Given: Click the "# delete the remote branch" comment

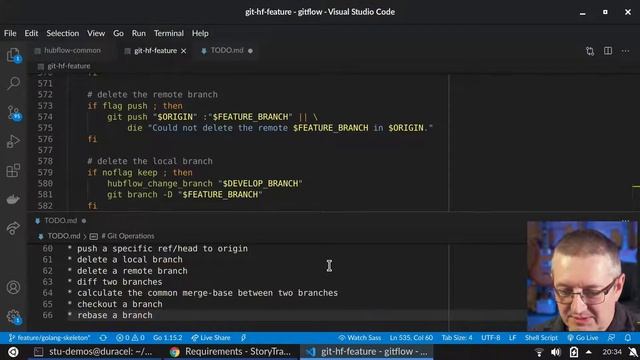Looking at the screenshot, I should click(x=153, y=95).
